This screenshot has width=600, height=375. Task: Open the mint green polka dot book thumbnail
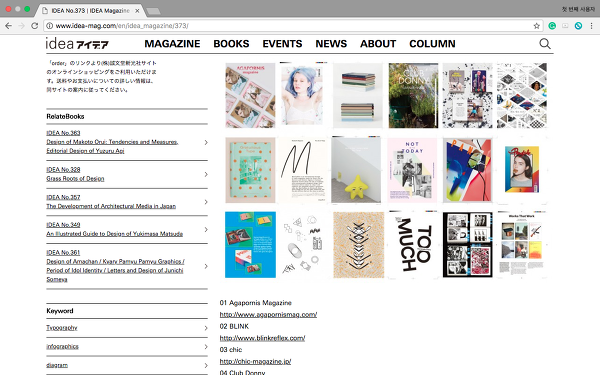(x=250, y=170)
